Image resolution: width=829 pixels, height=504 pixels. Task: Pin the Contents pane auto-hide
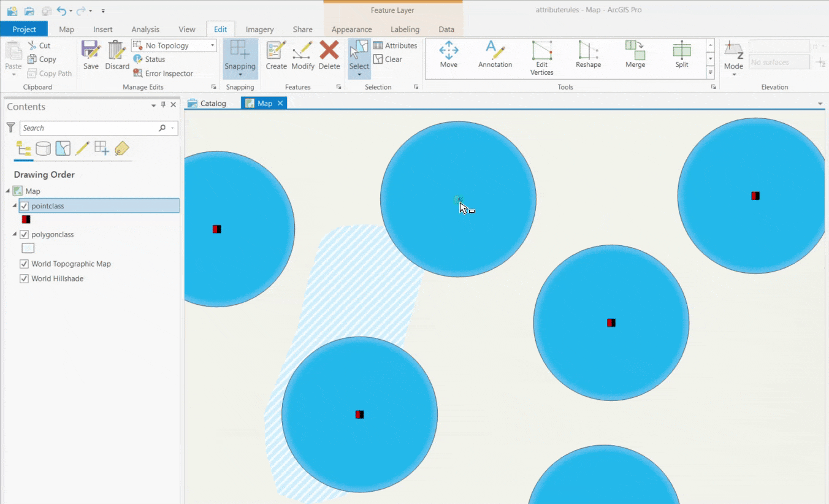tap(163, 105)
